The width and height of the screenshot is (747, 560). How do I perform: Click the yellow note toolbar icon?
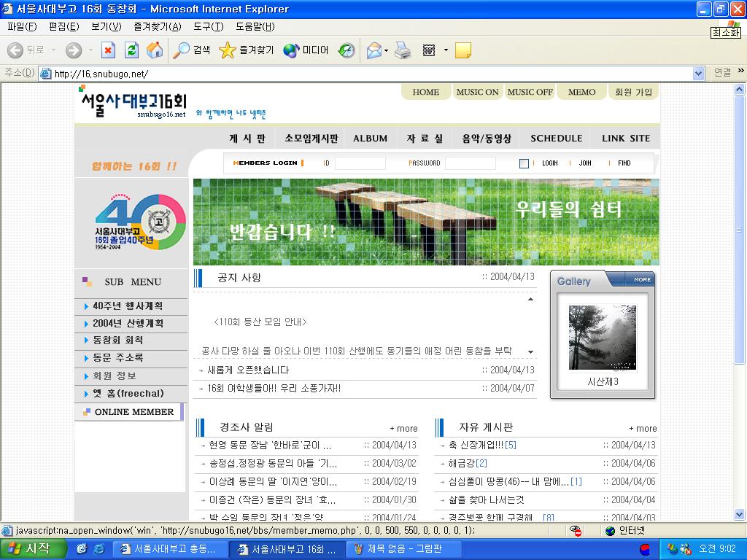click(463, 50)
